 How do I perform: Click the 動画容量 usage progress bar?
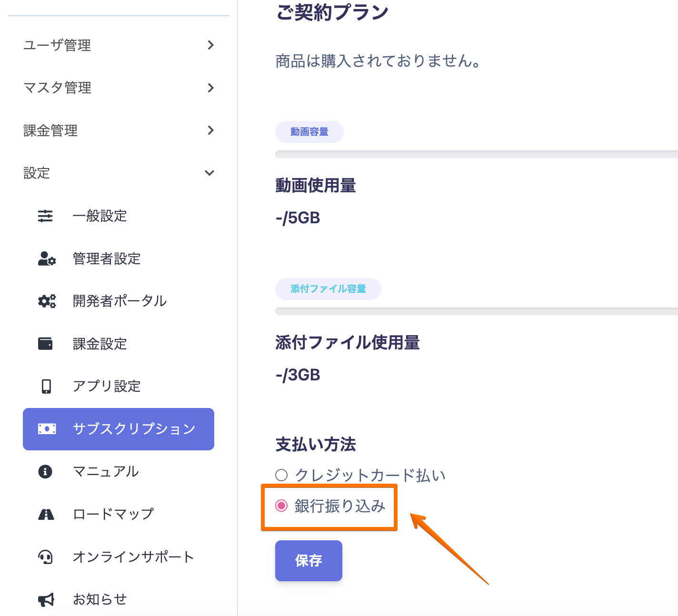click(476, 154)
